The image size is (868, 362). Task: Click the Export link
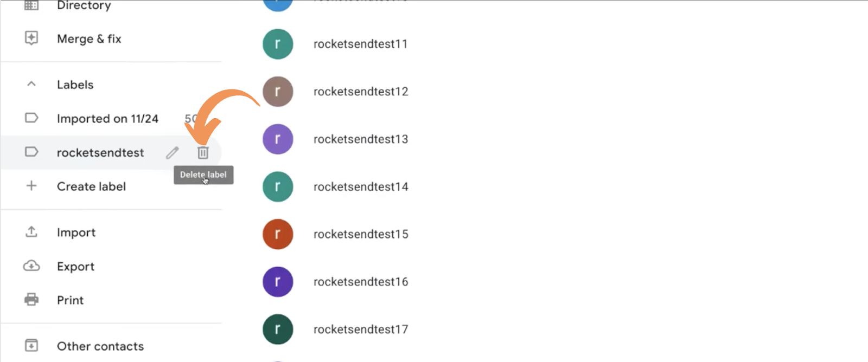point(75,266)
